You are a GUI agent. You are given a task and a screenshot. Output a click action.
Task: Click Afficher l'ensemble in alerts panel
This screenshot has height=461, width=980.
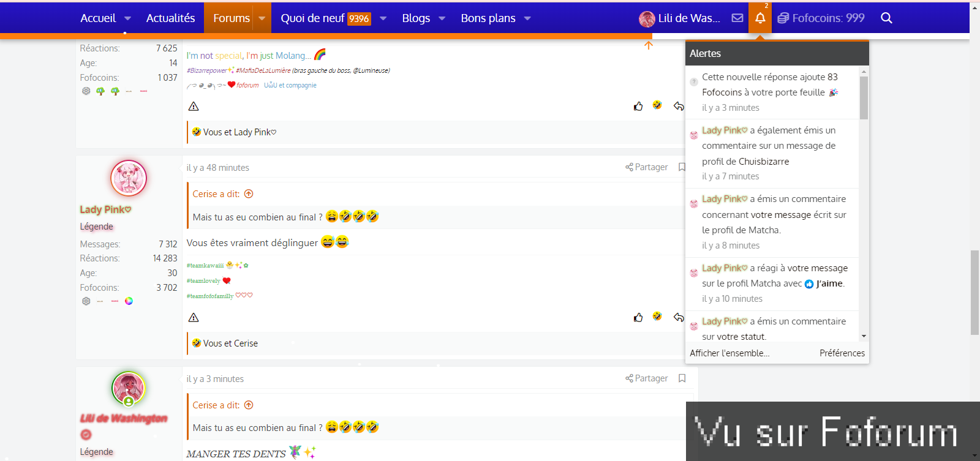[729, 353]
